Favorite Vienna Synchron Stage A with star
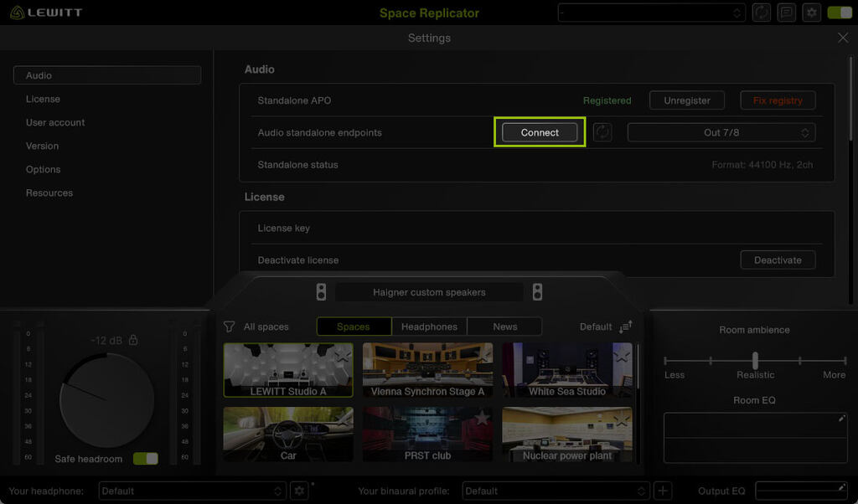Screen dimensions: 858x504 482,355
